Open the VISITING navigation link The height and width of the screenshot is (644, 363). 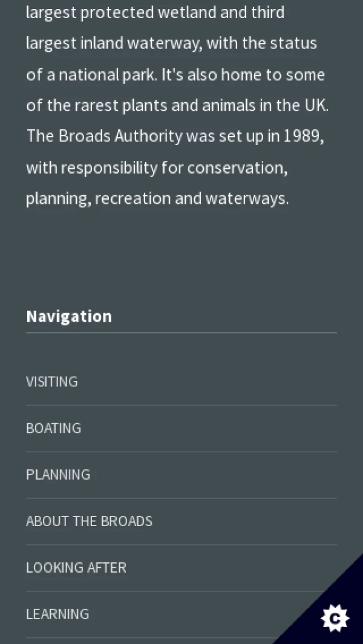tap(52, 382)
